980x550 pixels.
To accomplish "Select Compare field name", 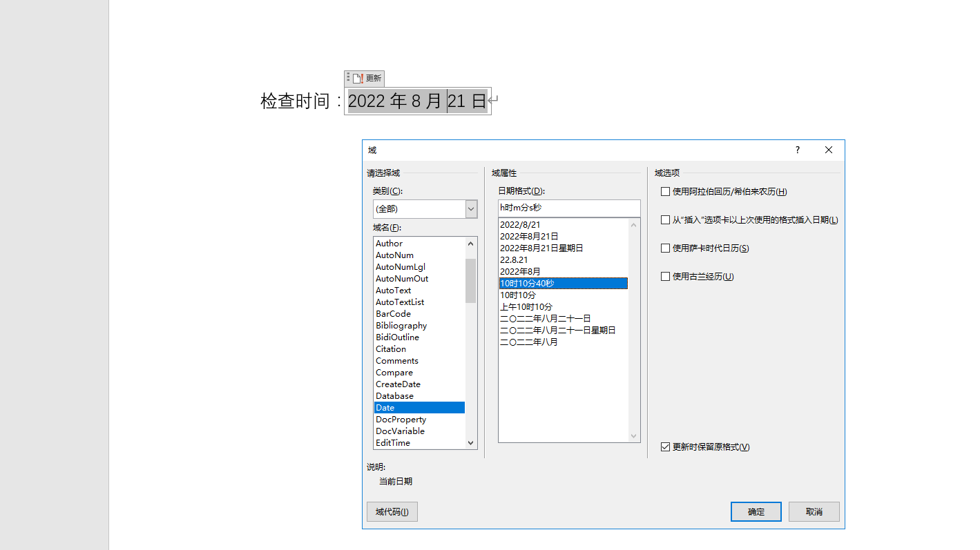I will pos(419,373).
